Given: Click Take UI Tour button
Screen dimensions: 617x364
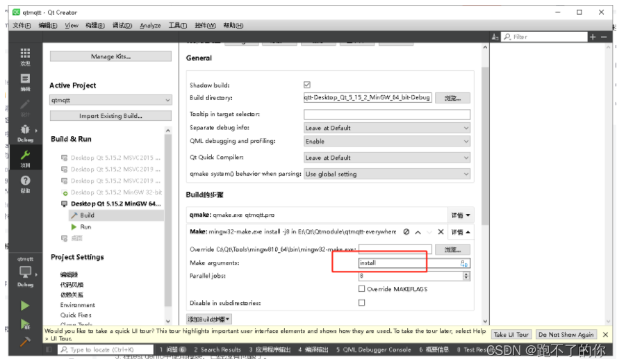Looking at the screenshot, I should coord(511,335).
